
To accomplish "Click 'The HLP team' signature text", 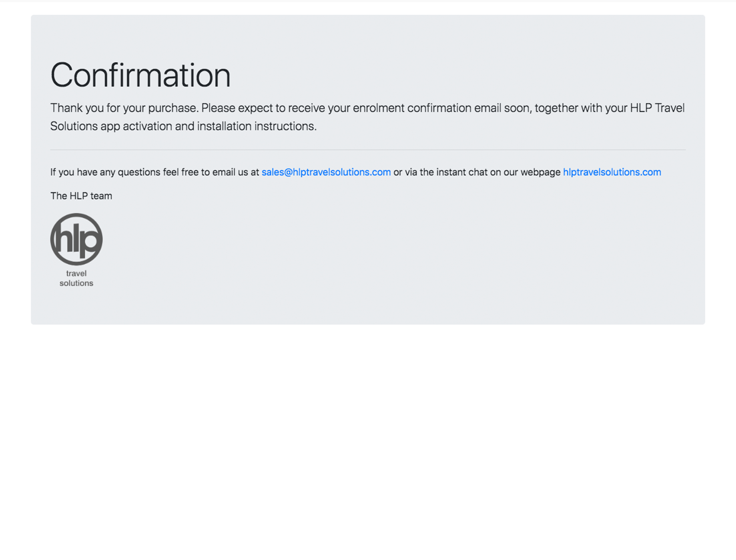I will pos(81,196).
